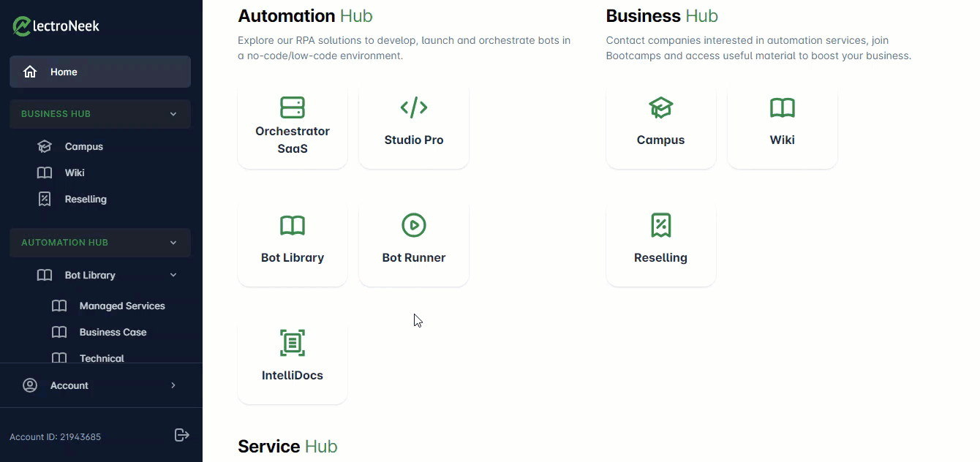The image size is (980, 462).
Task: Click the ElectroNeek logo in the sidebar
Action: coord(56,26)
